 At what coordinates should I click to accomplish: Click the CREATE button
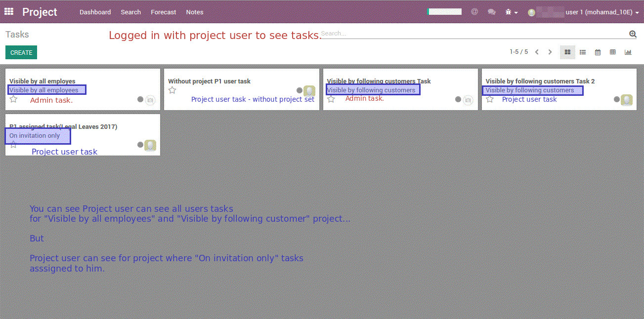21,52
